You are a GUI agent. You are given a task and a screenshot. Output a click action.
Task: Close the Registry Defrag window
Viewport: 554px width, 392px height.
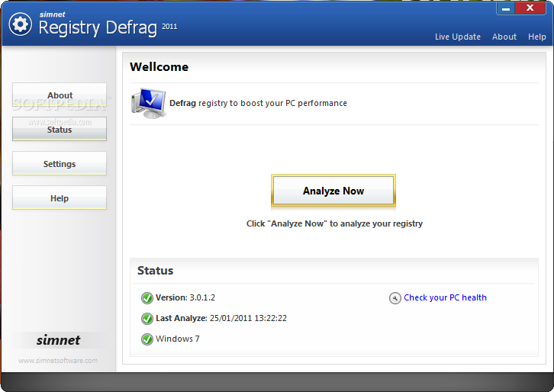(x=530, y=8)
